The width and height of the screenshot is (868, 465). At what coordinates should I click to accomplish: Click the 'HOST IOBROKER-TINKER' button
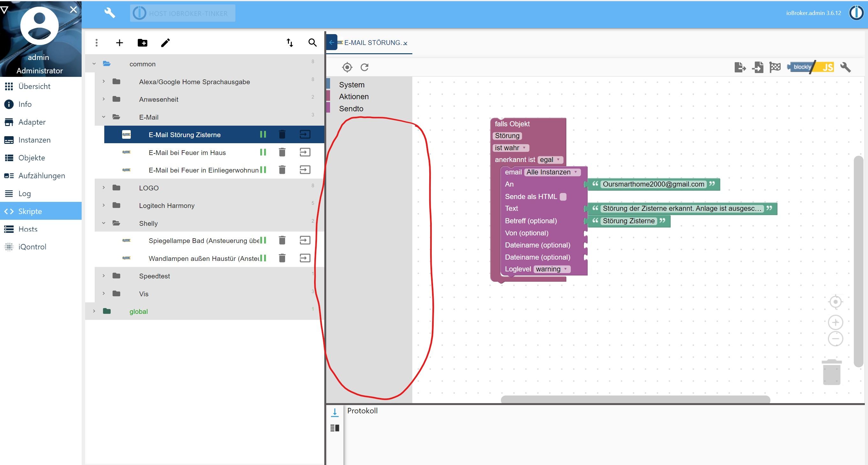[x=182, y=13]
